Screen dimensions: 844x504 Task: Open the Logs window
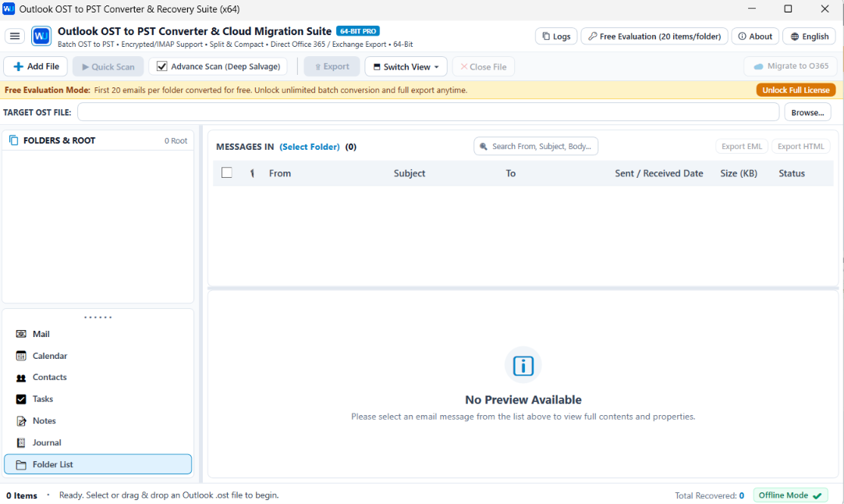coord(556,36)
